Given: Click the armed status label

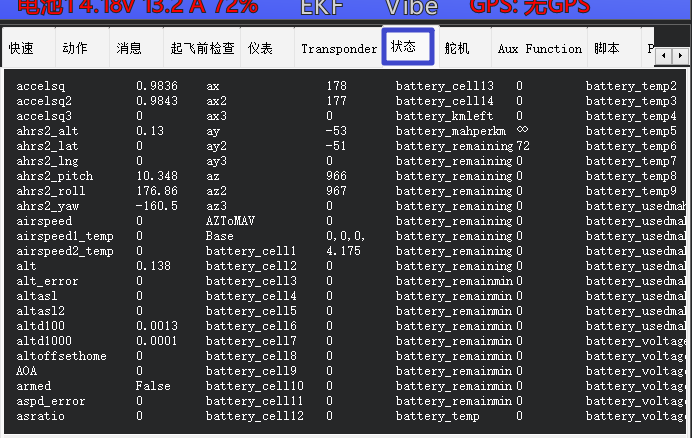Looking at the screenshot, I should [34, 386].
